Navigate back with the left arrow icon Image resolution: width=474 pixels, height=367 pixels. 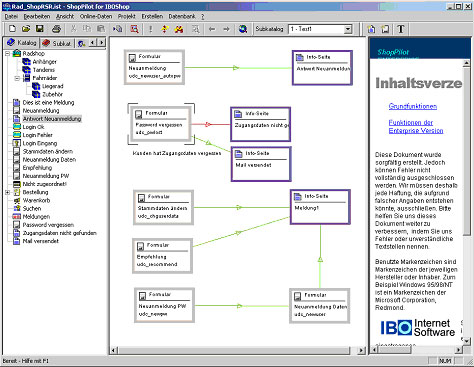[x=212, y=29]
